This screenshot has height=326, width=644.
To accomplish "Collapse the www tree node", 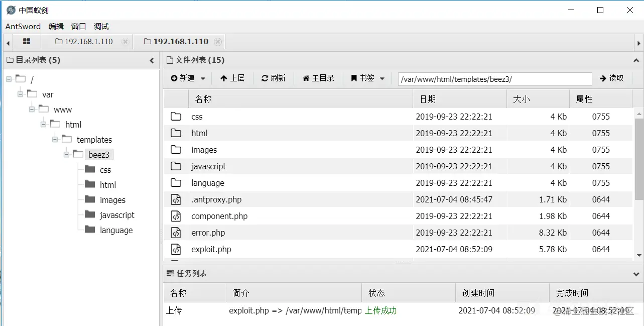I will point(32,109).
